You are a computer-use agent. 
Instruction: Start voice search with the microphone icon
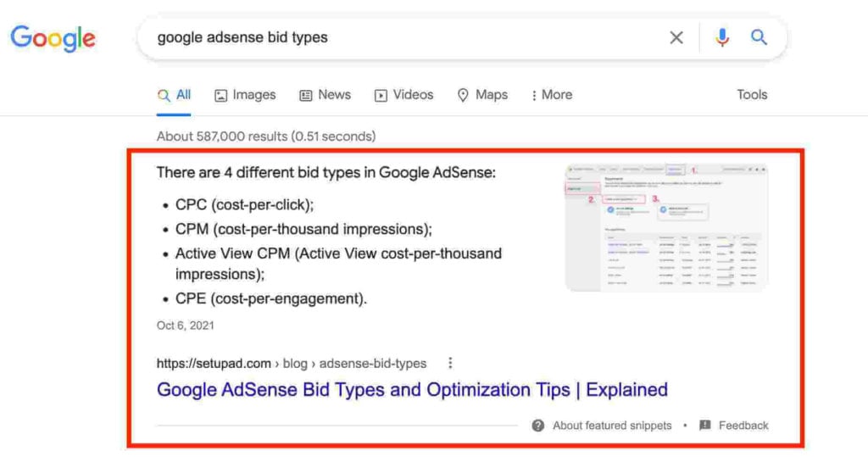tap(722, 37)
